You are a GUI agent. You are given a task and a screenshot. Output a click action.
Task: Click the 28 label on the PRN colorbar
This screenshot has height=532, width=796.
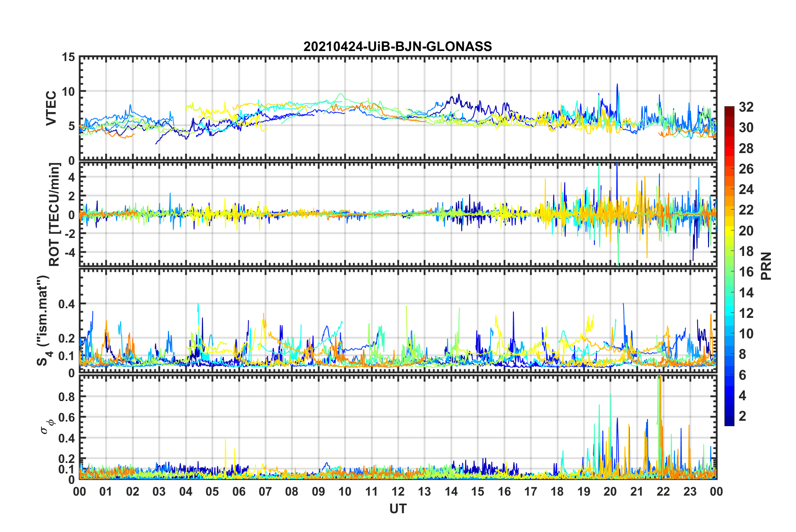[x=746, y=148]
